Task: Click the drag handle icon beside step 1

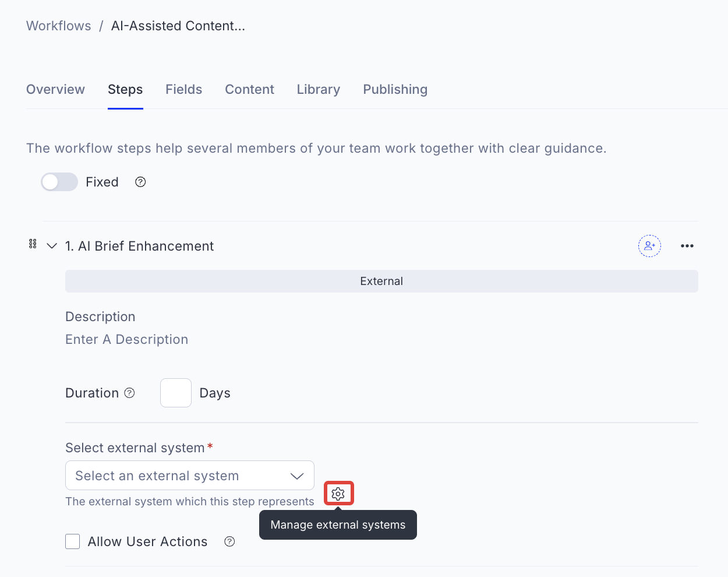Action: pyautogui.click(x=33, y=244)
